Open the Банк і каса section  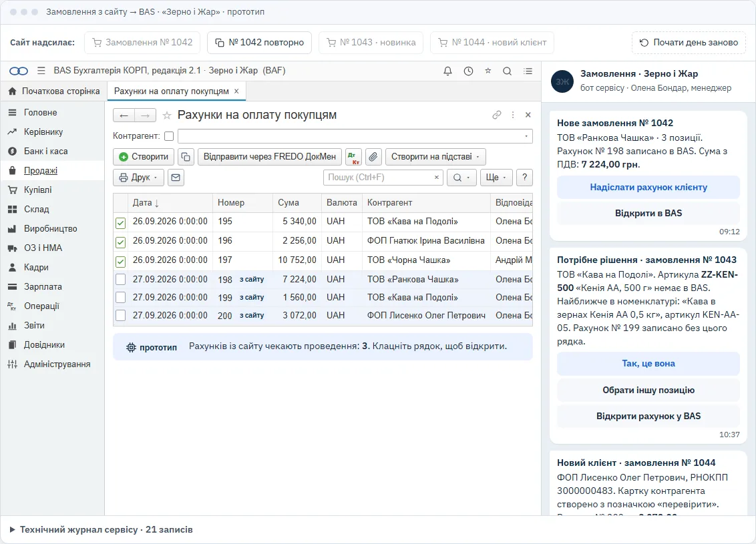coord(46,152)
